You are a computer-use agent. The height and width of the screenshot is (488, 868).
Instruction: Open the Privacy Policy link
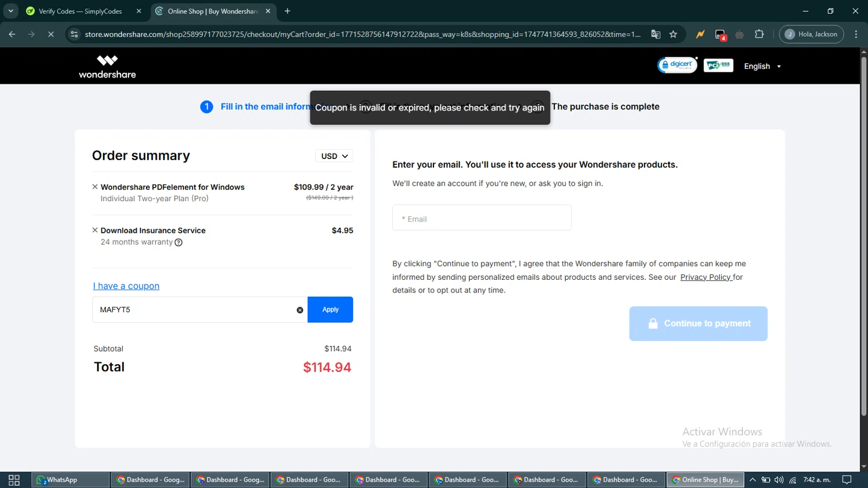[x=706, y=277]
